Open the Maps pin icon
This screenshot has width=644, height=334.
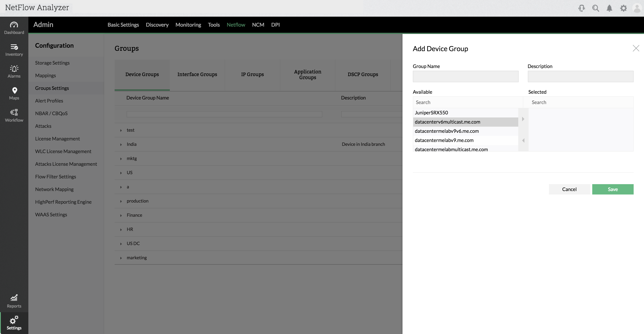point(14,93)
